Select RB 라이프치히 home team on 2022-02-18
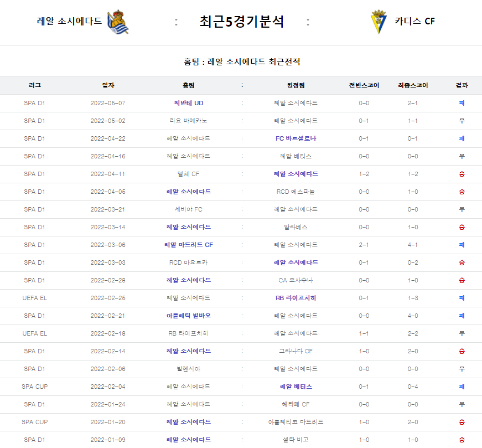Viewport: 482px width, 448px height. tap(189, 333)
